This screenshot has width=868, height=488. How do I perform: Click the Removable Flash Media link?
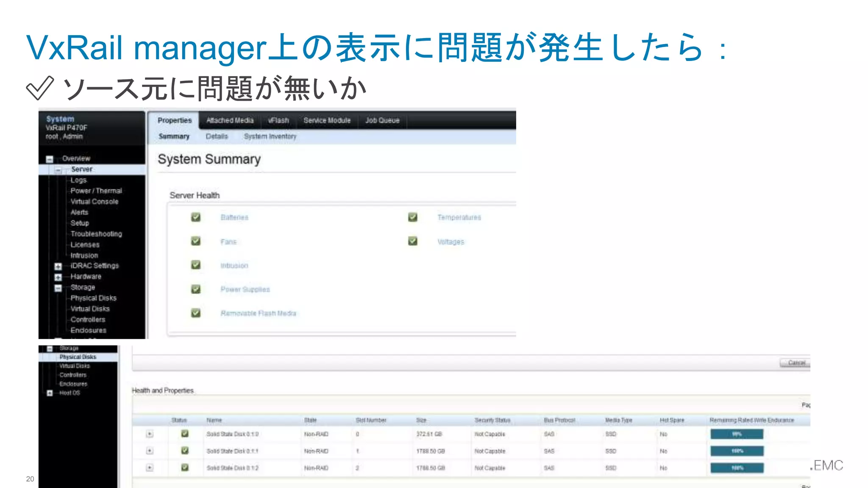click(x=258, y=313)
